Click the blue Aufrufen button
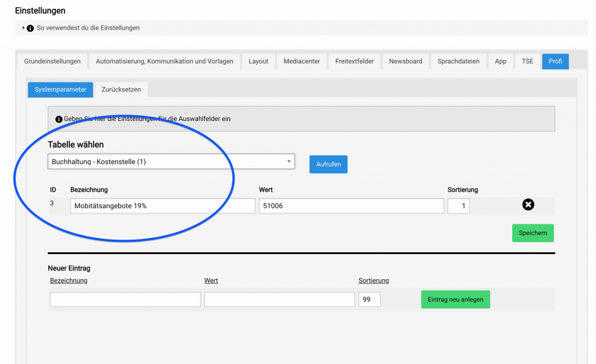The height and width of the screenshot is (364, 596). point(328,165)
